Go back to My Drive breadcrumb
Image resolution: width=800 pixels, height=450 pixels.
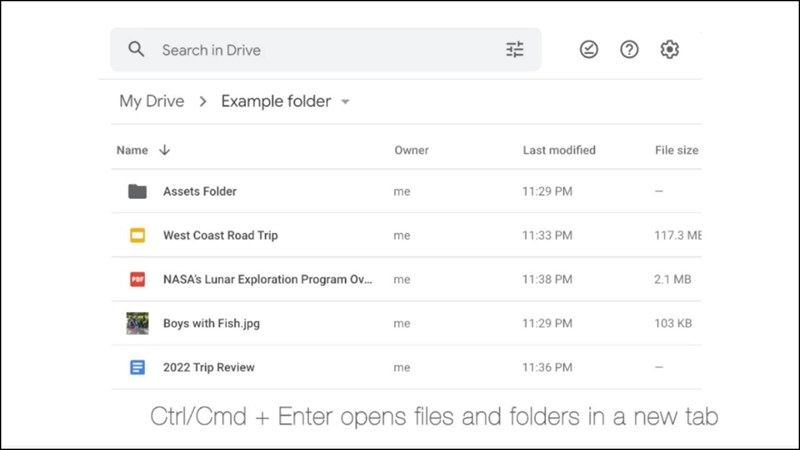click(152, 101)
